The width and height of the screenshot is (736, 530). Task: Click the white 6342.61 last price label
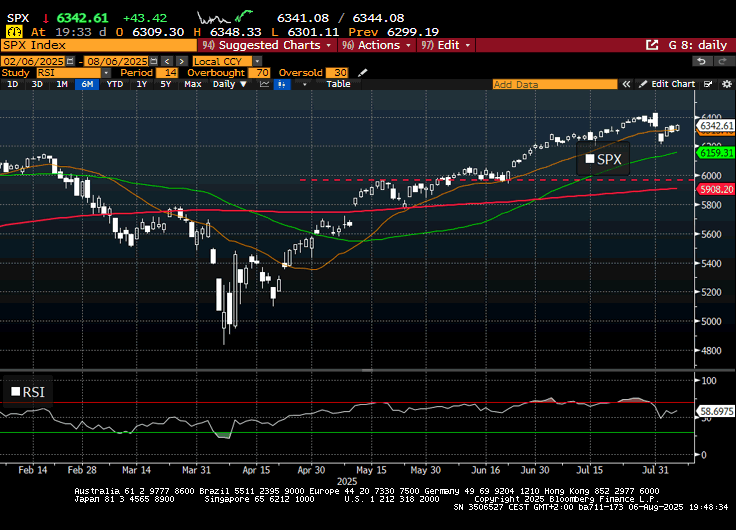[716, 125]
